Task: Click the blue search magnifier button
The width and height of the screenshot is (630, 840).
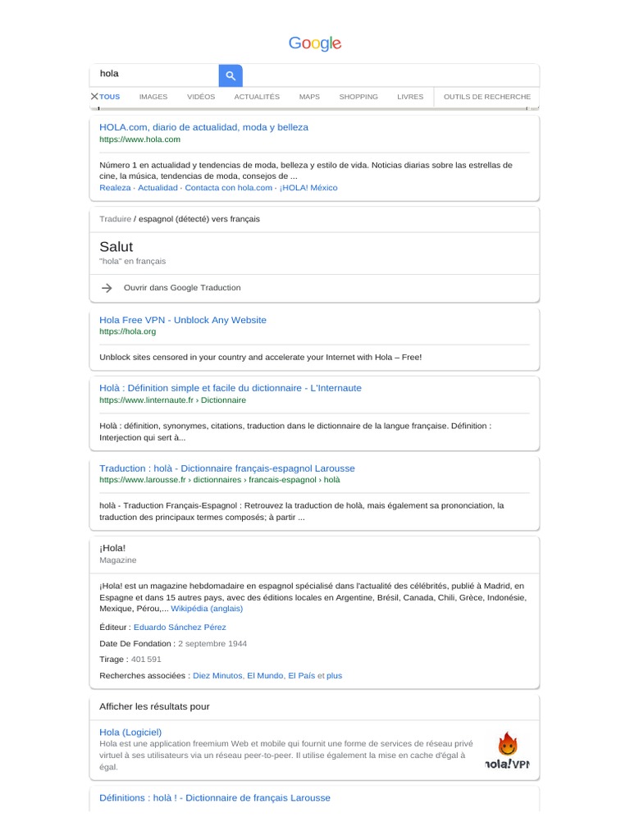Action: tap(231, 75)
